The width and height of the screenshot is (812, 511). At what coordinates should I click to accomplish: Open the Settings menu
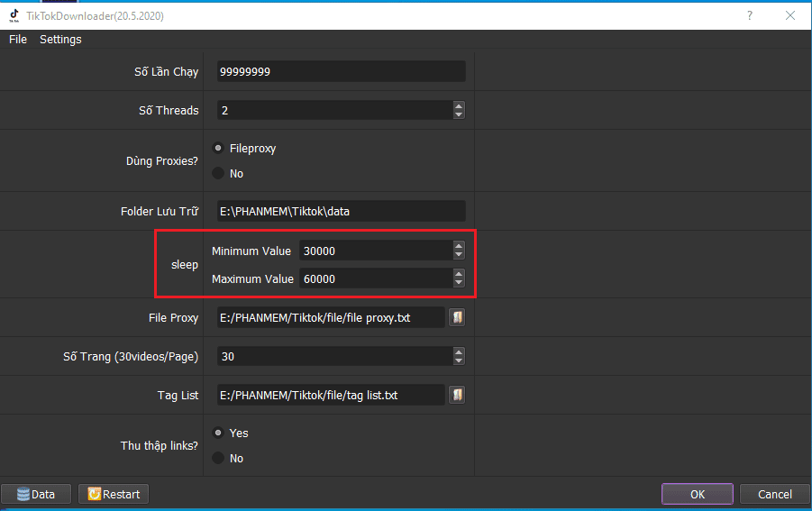click(60, 40)
